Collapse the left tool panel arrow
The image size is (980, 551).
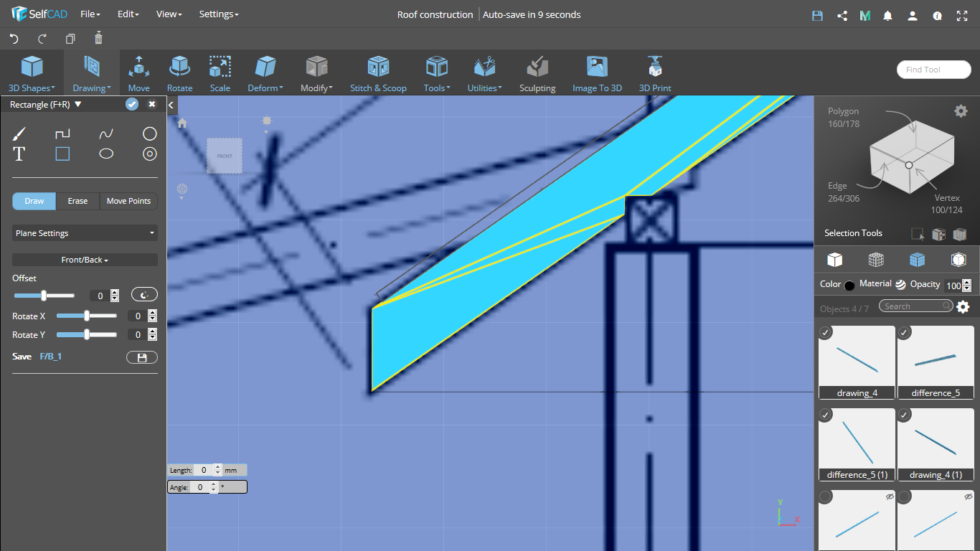point(171,105)
